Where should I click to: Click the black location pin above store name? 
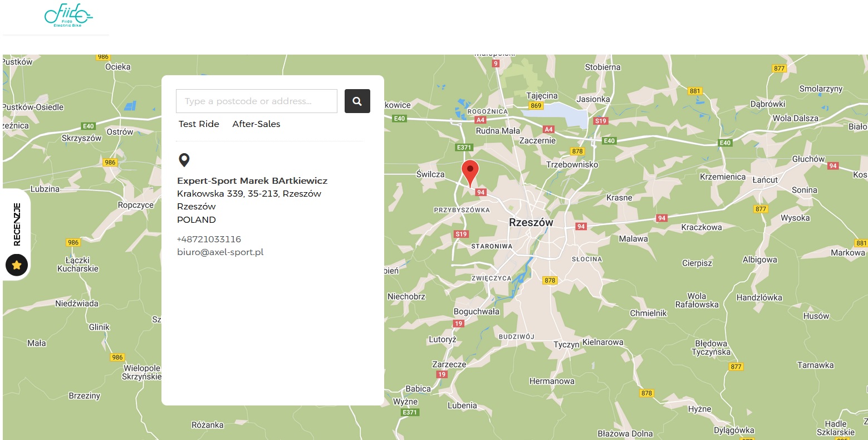(184, 160)
